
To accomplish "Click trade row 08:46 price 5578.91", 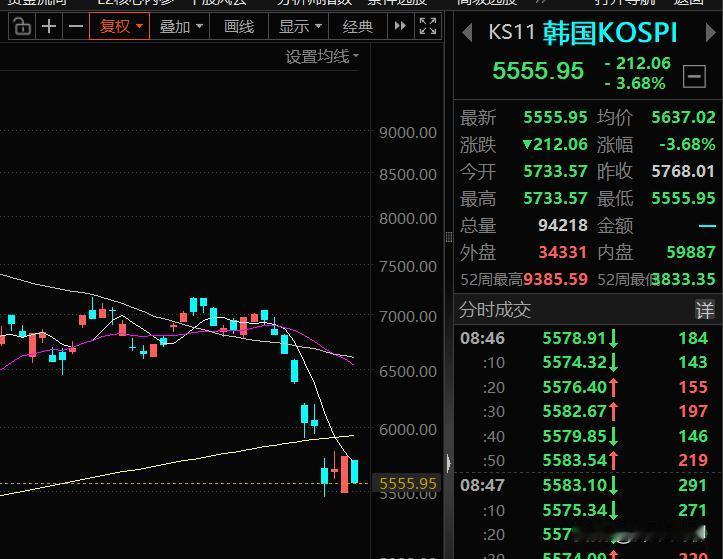I will pos(574,338).
